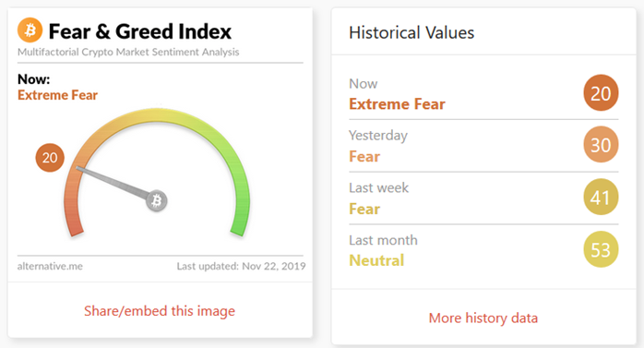Click the orange 20 badge beside gauge
Image resolution: width=644 pixels, height=348 pixels.
50,157
